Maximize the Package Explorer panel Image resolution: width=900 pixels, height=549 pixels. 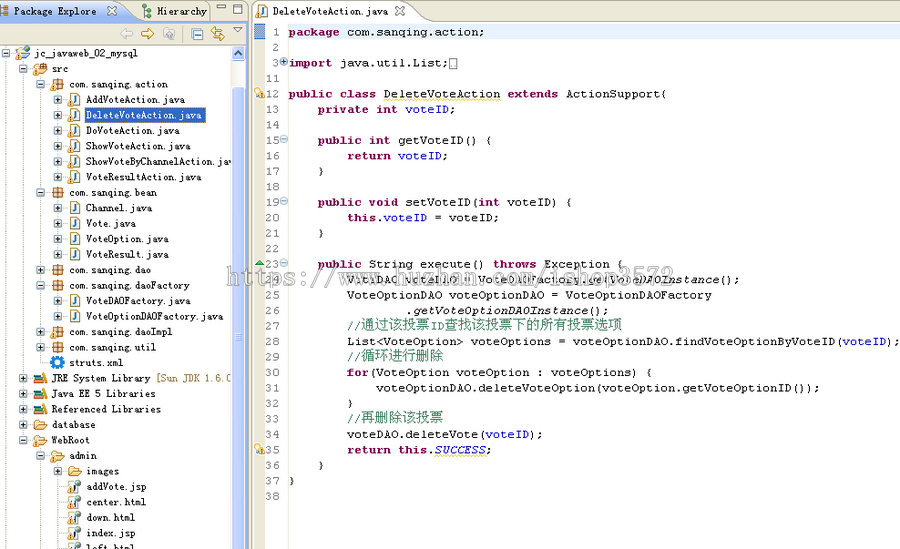[x=238, y=9]
